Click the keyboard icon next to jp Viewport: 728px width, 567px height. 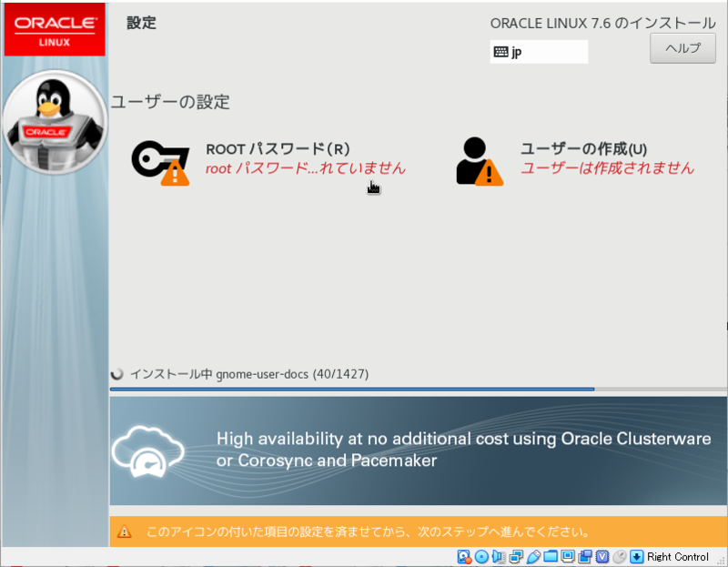501,52
